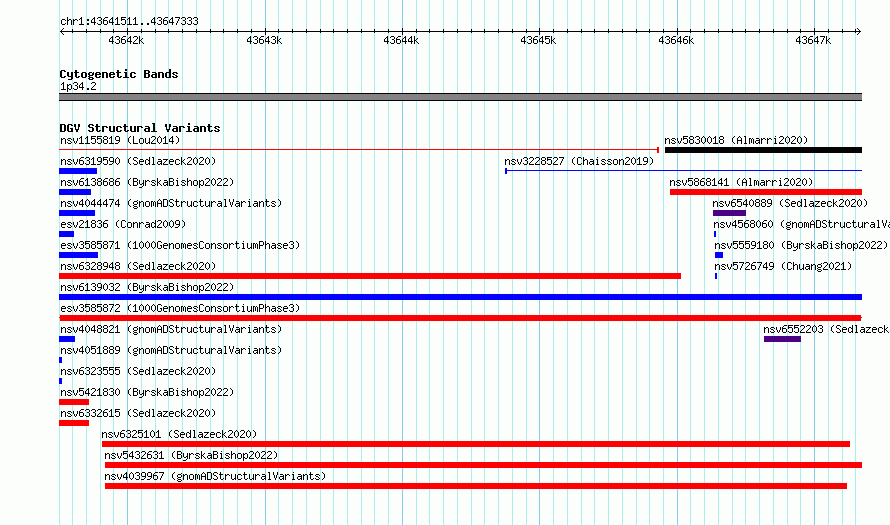Click the gray 1p34.2 cytogenetic band

coord(460,97)
